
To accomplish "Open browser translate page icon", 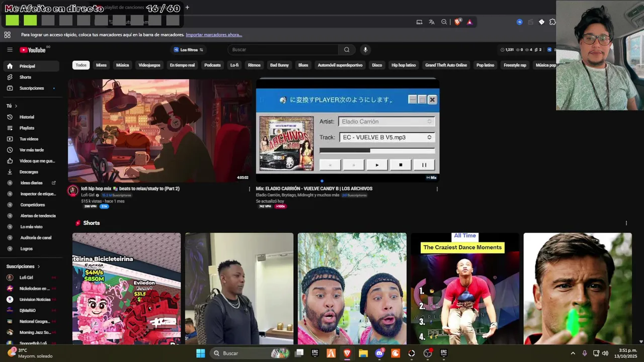I will coord(432,22).
